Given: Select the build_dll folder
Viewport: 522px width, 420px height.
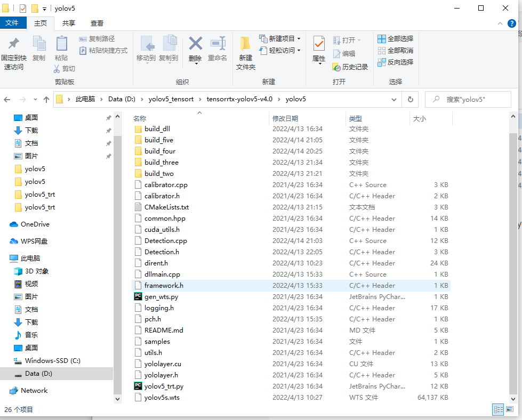Looking at the screenshot, I should point(157,129).
